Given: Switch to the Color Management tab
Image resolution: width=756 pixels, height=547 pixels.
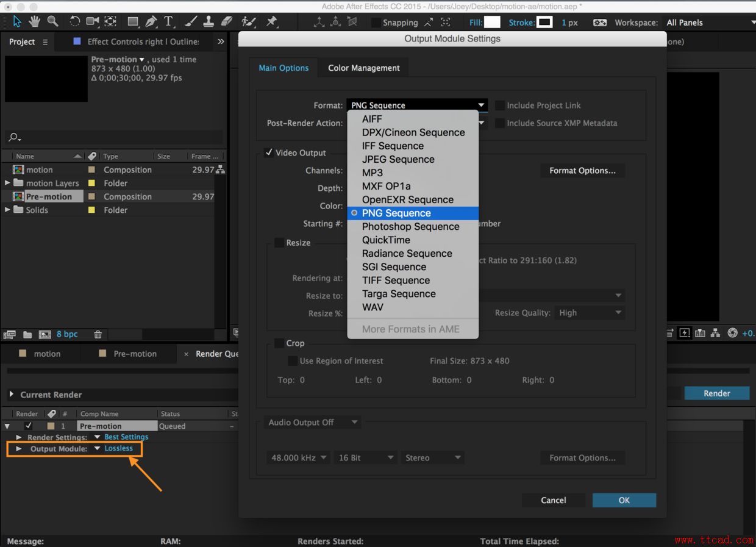Looking at the screenshot, I should point(363,68).
